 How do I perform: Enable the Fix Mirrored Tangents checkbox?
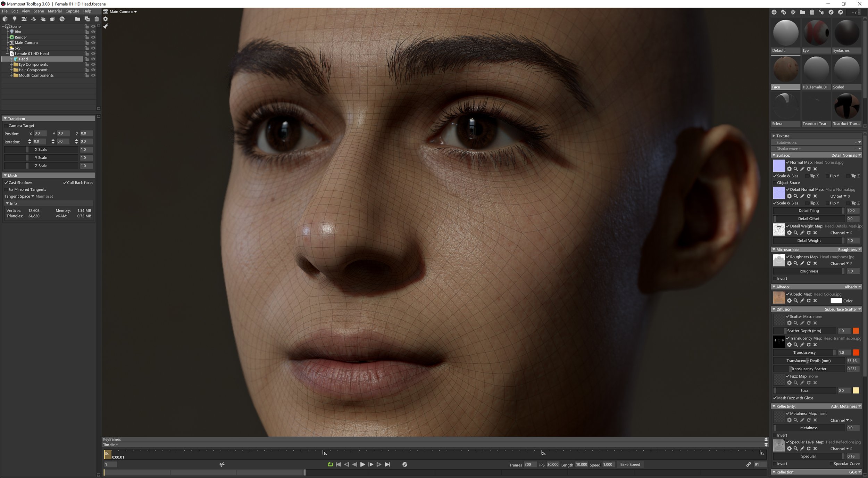click(6, 190)
